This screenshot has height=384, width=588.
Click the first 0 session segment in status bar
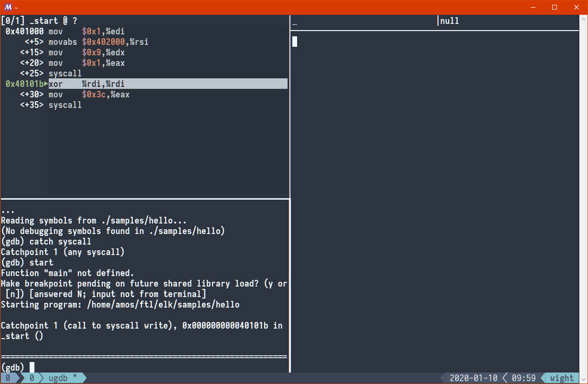coord(8,378)
